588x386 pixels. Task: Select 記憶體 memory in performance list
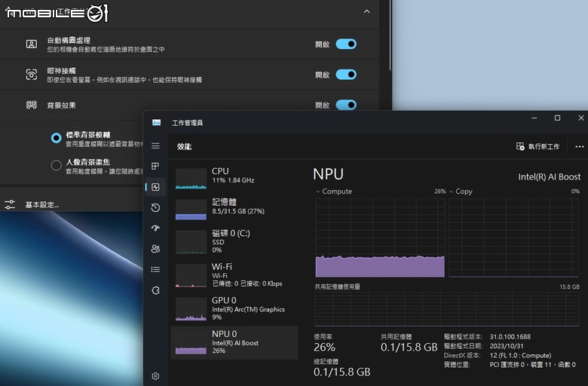click(x=234, y=209)
